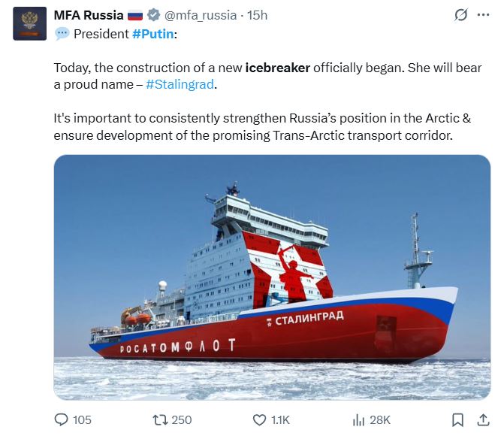Image resolution: width=504 pixels, height=436 pixels.
Task: Open the three-dot more options menu
Action: tap(484, 16)
